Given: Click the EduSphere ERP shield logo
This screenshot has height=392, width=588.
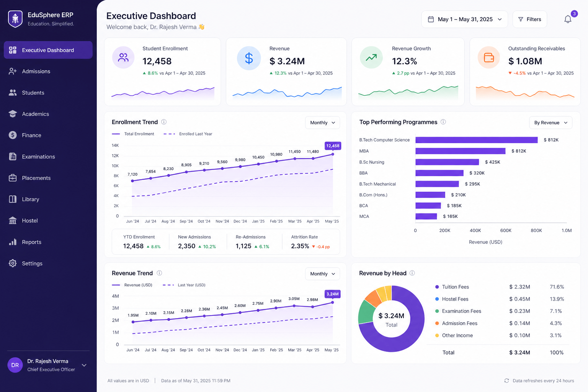Looking at the screenshot, I should (15, 19).
